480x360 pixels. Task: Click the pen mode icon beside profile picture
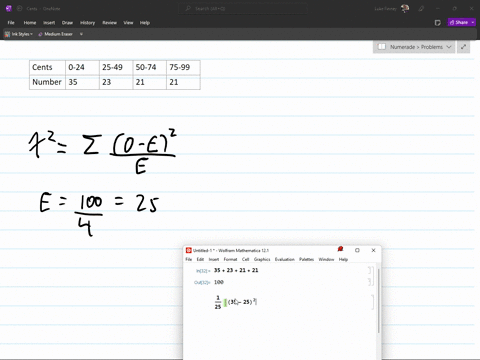tap(421, 9)
